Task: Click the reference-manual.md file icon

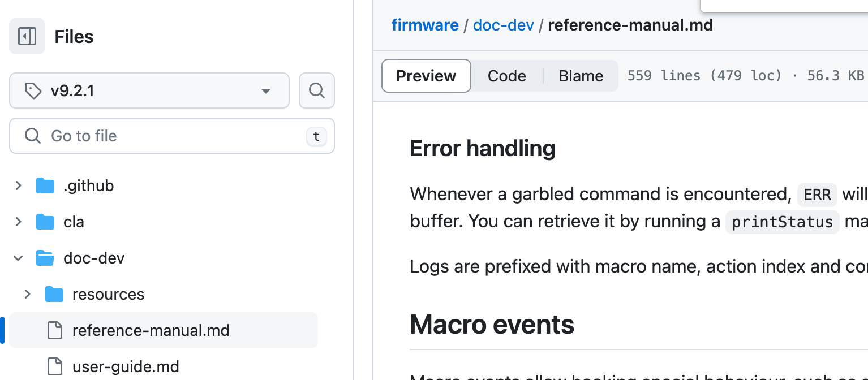Action: tap(54, 330)
